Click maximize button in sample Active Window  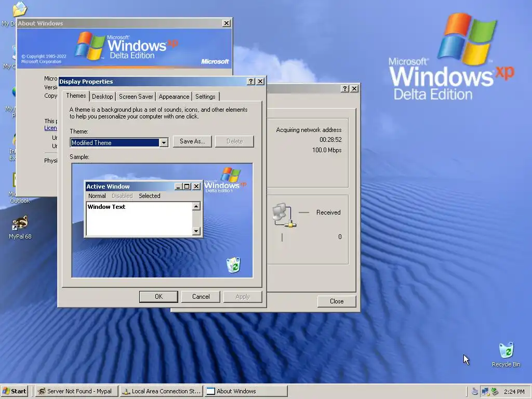(x=187, y=187)
